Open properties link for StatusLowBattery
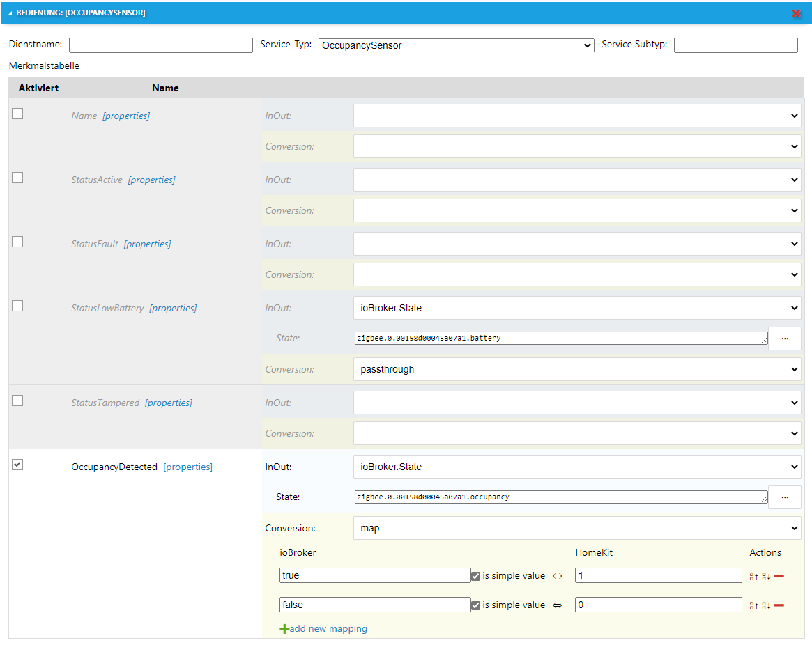The width and height of the screenshot is (812, 645). click(x=174, y=309)
